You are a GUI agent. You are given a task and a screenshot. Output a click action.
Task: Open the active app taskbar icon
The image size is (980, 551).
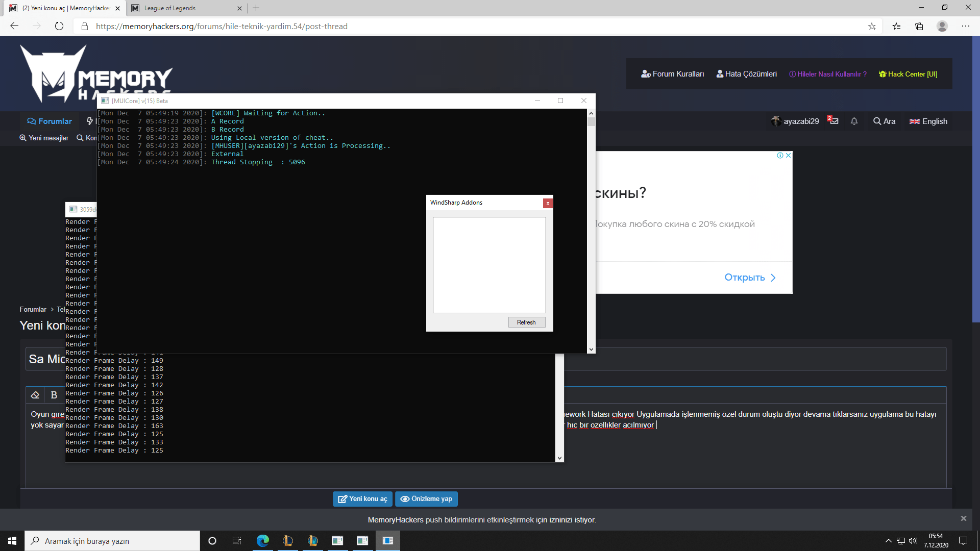(388, 541)
